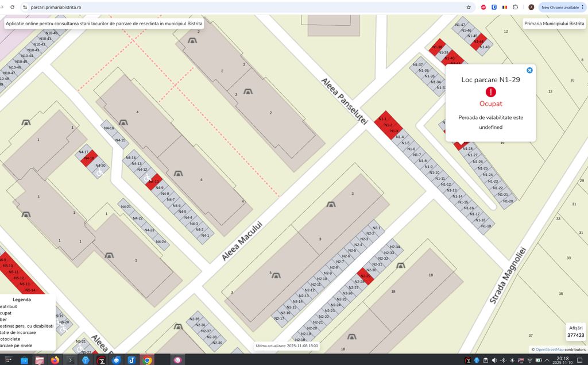Reload the page using the refresh button
Viewport: 588px width, 365px height.
pos(11,7)
